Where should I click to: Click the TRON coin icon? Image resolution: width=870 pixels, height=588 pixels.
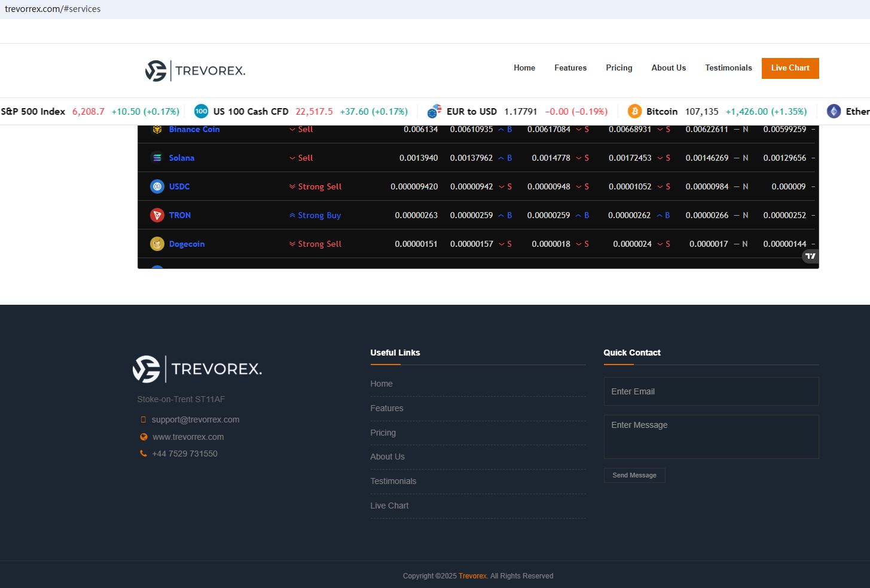[157, 215]
